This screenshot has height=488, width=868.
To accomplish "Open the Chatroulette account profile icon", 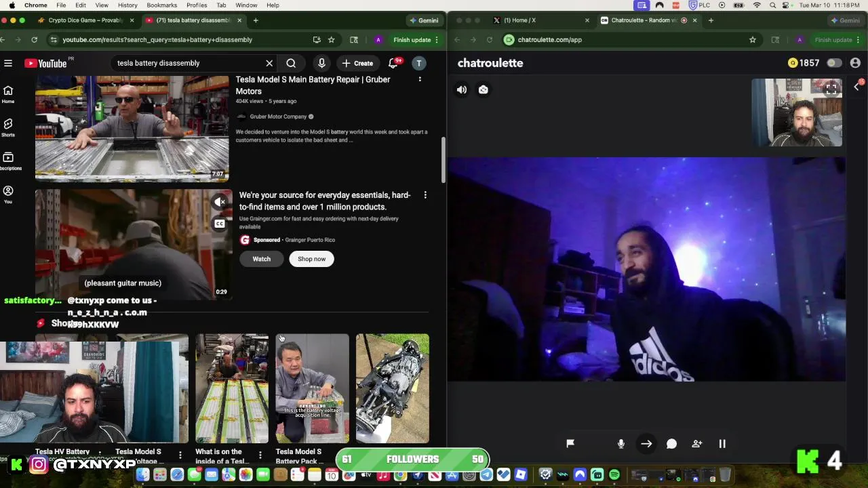I will pyautogui.click(x=855, y=63).
